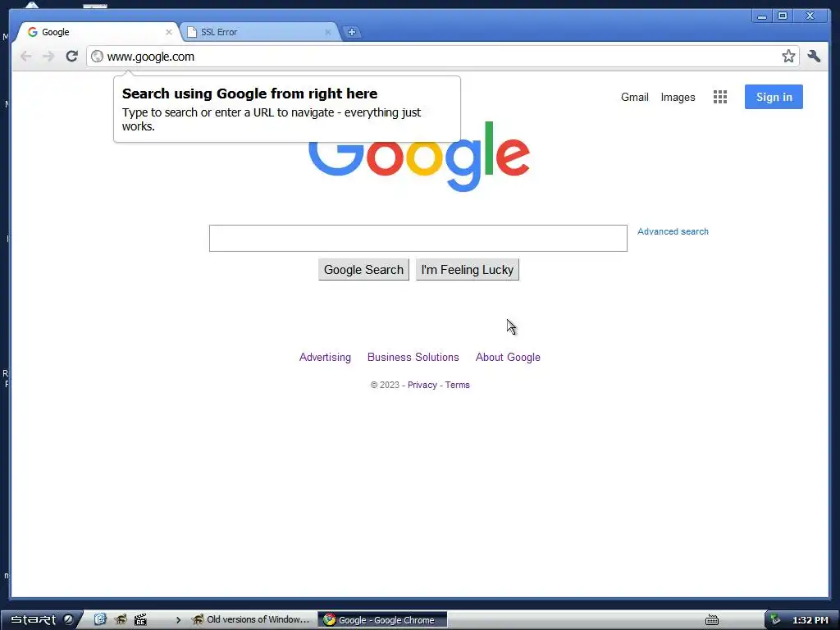This screenshot has width=840, height=630.
Task: Click the site info globe icon
Action: (97, 57)
